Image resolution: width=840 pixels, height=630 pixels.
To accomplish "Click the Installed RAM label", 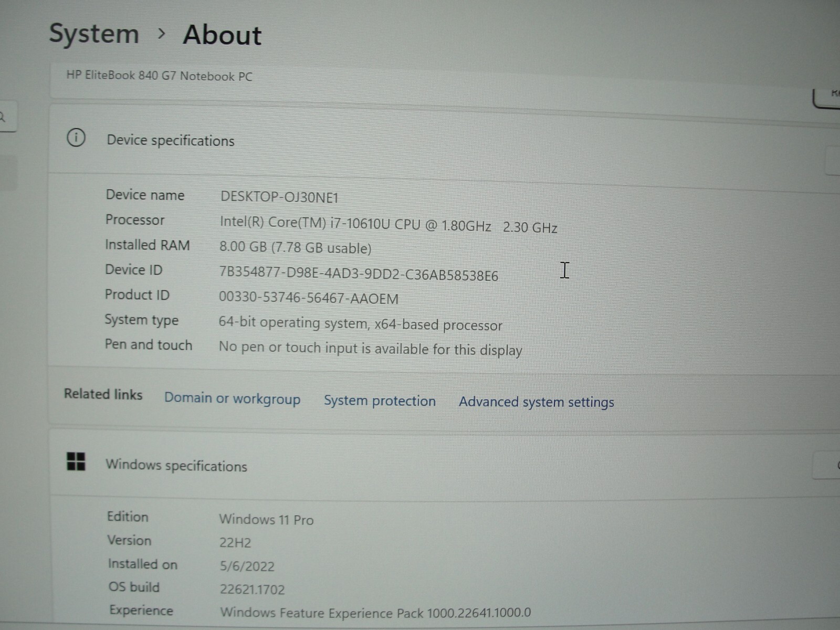I will click(147, 245).
